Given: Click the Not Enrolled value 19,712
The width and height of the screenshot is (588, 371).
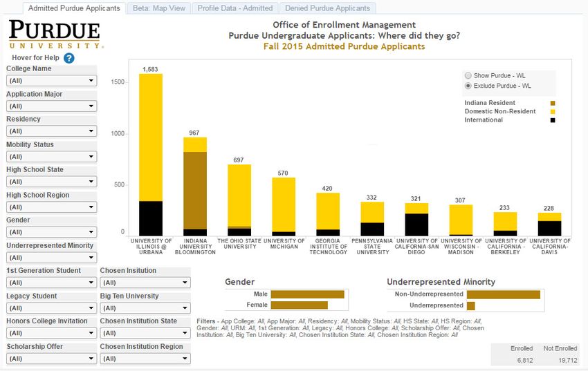Looking at the screenshot, I should [568, 361].
